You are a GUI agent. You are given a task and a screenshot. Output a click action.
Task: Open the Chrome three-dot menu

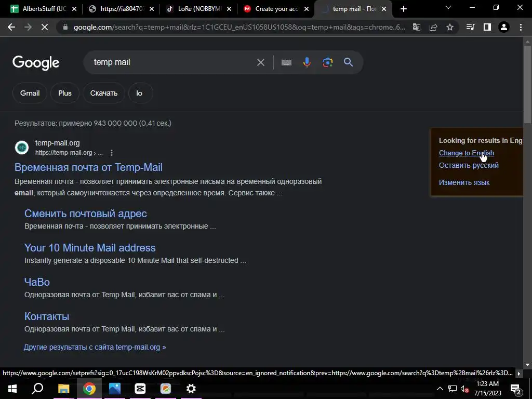tap(521, 27)
